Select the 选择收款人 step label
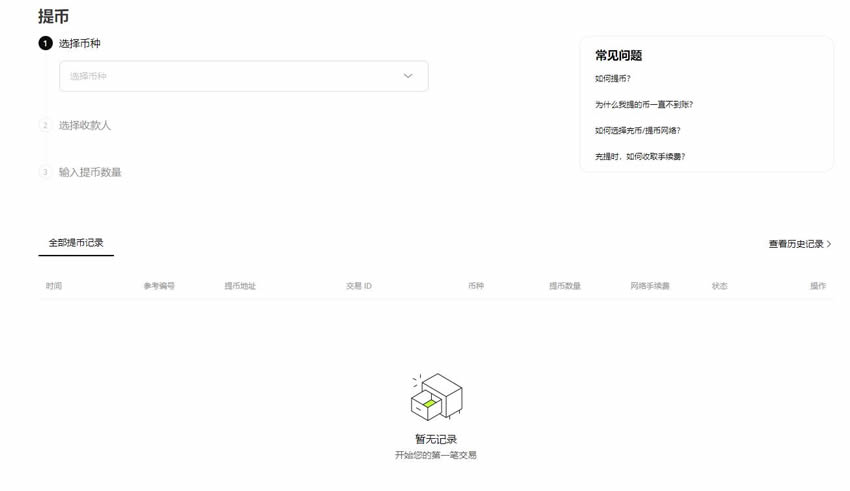Viewport: 850px width, 491px height. point(85,125)
